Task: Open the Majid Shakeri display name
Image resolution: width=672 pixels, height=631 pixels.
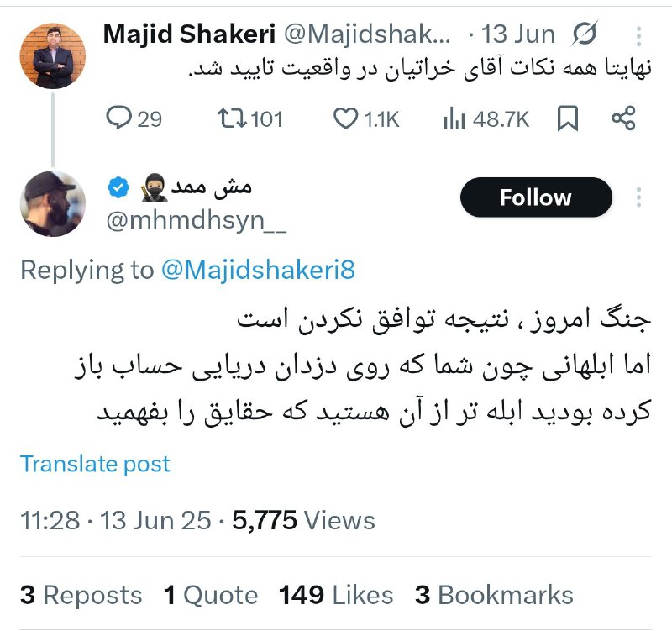Action: [x=189, y=34]
